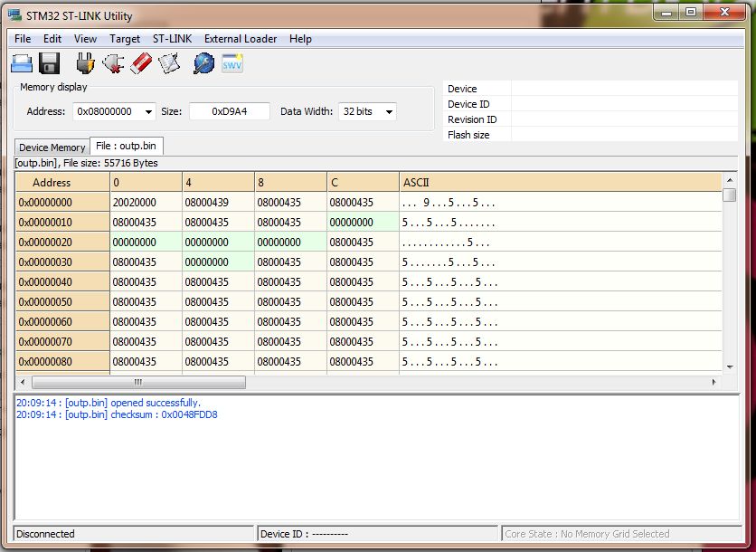Click the Save floppy disk icon

49,63
